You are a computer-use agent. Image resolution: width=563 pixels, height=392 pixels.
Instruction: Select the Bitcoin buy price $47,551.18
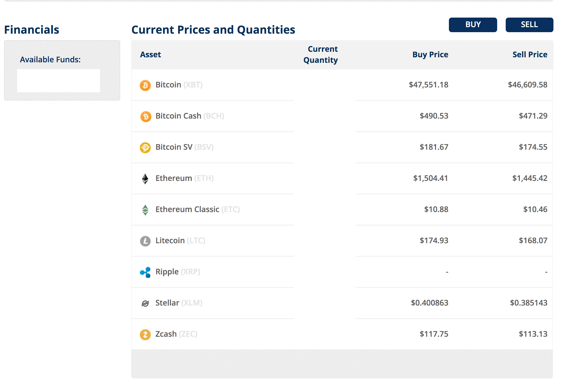tap(428, 85)
